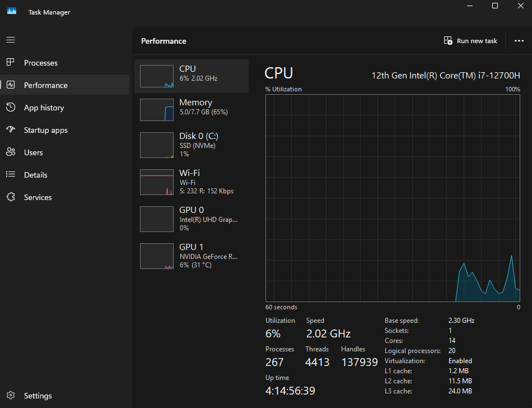This screenshot has height=408, width=532.
Task: Click the up time value 4:14:56:39
Action: pyautogui.click(x=291, y=391)
